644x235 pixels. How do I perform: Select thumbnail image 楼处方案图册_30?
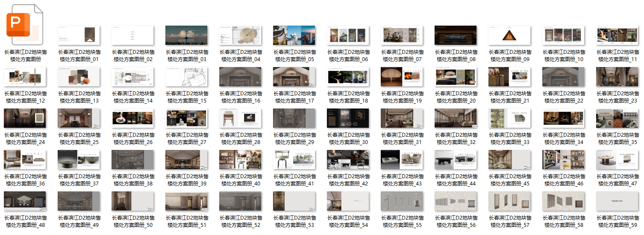click(x=348, y=118)
